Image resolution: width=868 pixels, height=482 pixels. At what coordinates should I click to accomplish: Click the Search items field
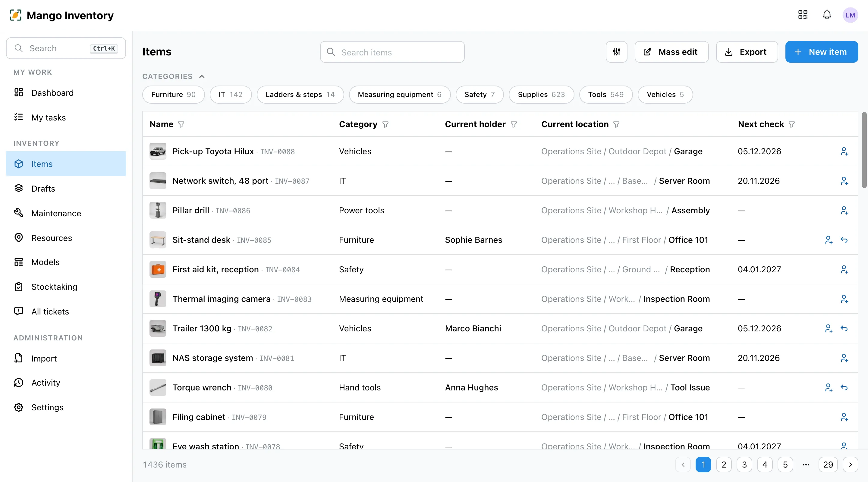pos(392,52)
